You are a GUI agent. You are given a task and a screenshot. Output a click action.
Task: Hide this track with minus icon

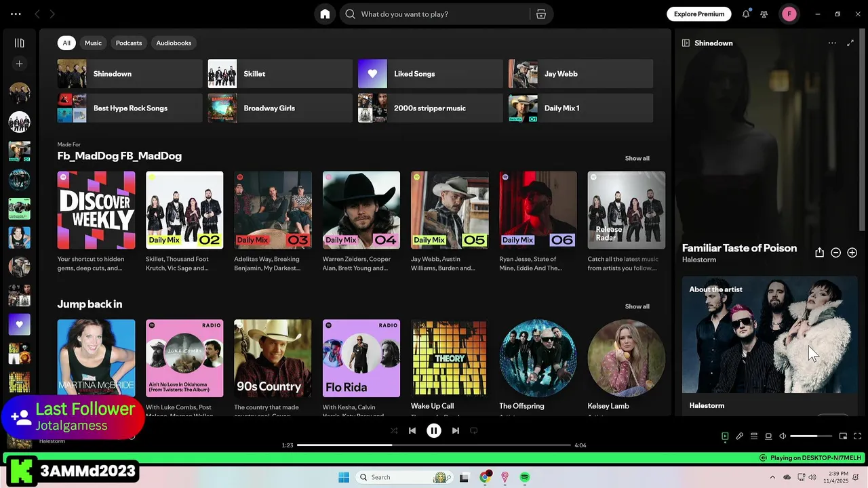point(836,252)
